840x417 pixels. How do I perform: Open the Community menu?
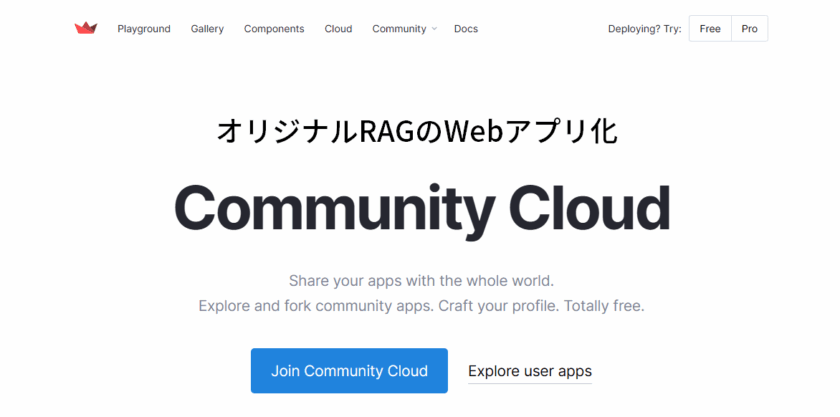(x=399, y=29)
